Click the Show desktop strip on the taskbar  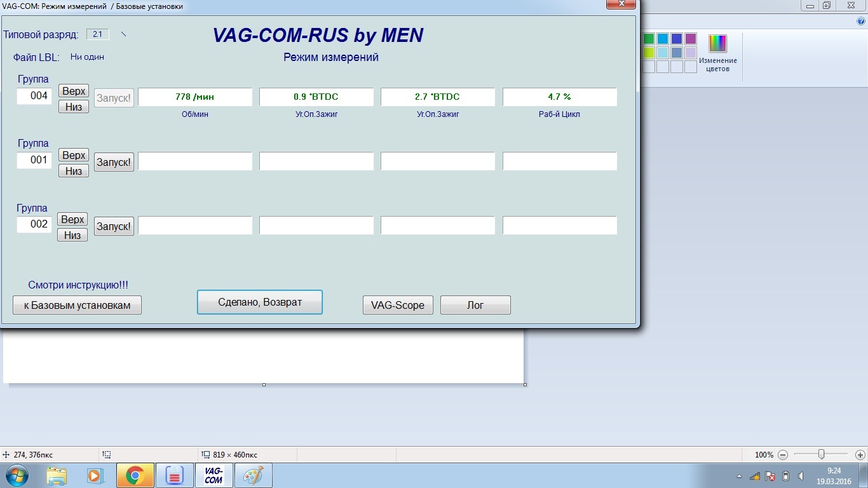click(864, 475)
